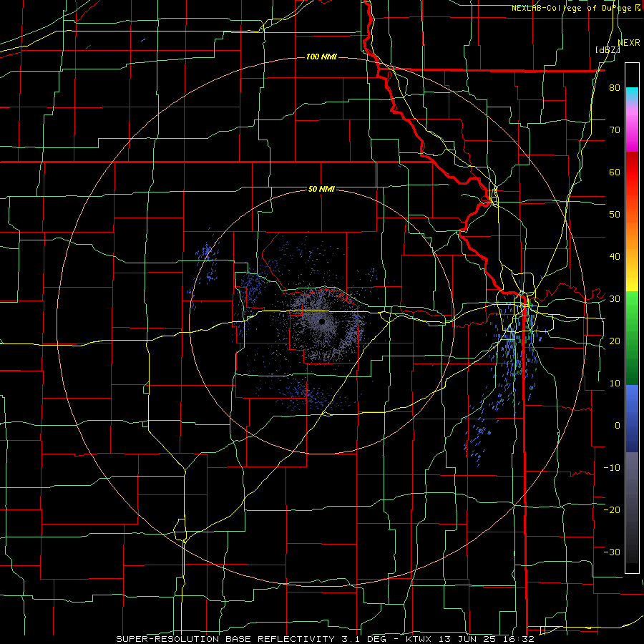Image resolution: width=644 pixels, height=644 pixels.
Task: Select the 60 value on the dBZ scale
Action: click(x=615, y=172)
